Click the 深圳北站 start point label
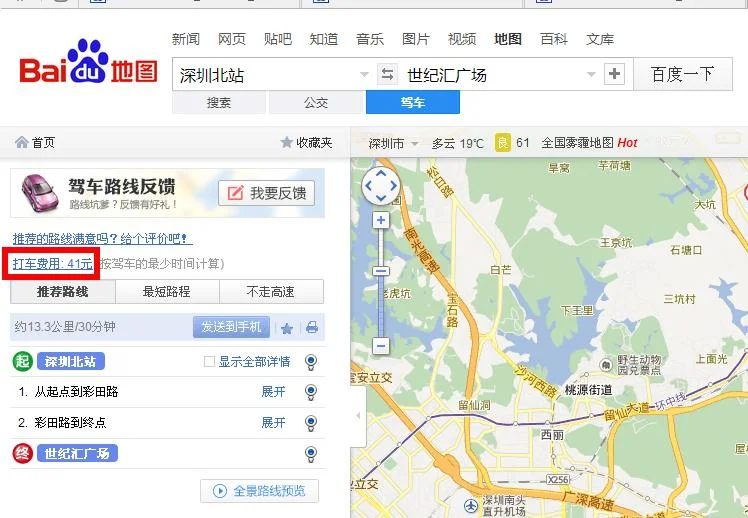 [x=71, y=362]
